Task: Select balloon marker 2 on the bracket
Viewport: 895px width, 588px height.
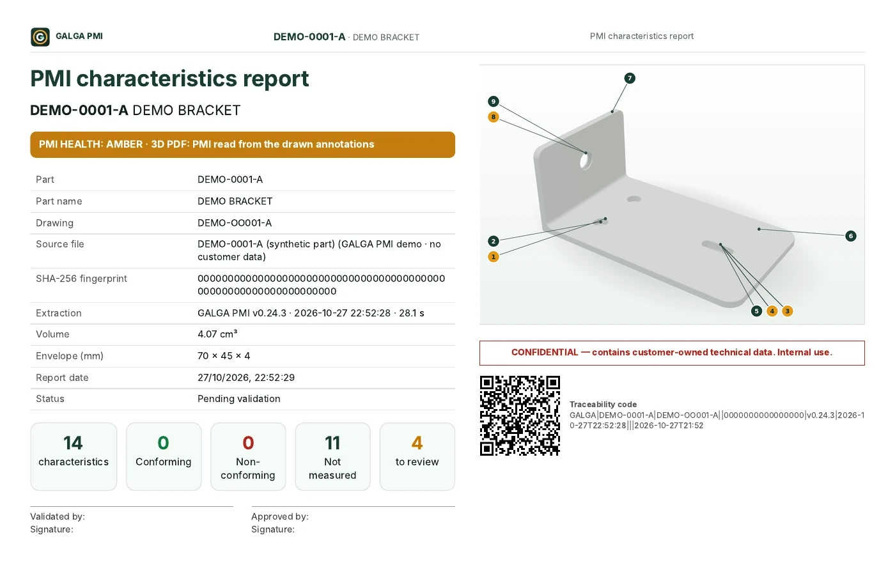Action: (493, 241)
